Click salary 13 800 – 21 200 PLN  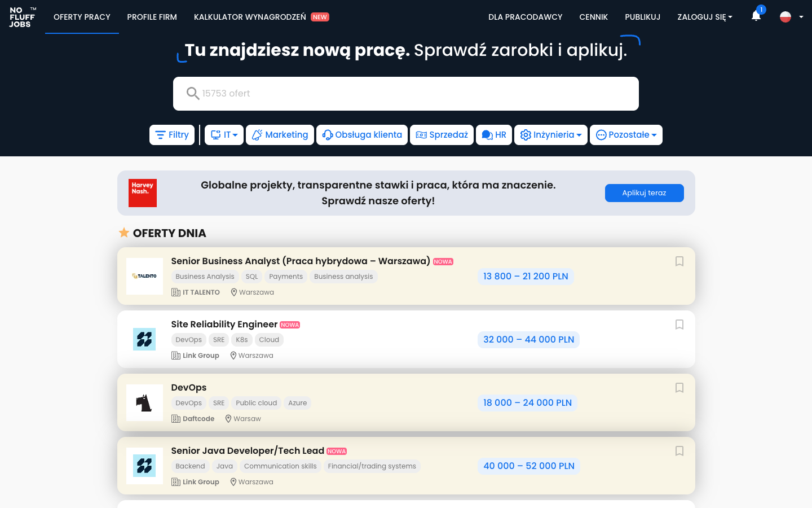tap(526, 277)
